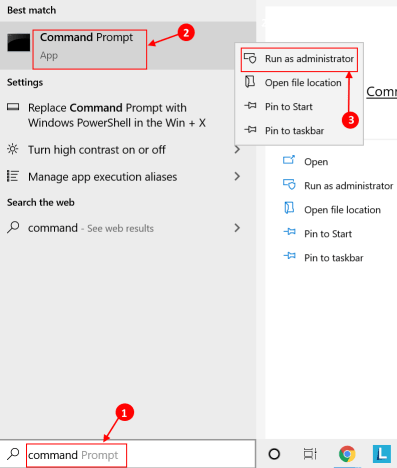Click the Command Prompt title link in right pane
Screen dimensions: 397x468
point(382,91)
